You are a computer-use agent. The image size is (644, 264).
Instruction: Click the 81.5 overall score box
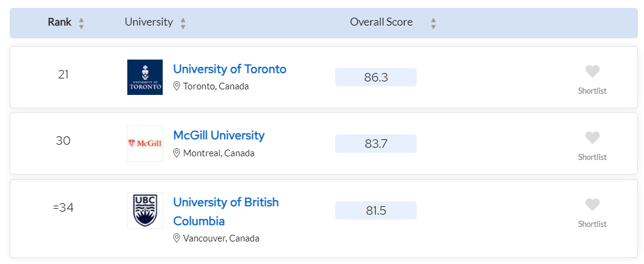click(x=376, y=210)
